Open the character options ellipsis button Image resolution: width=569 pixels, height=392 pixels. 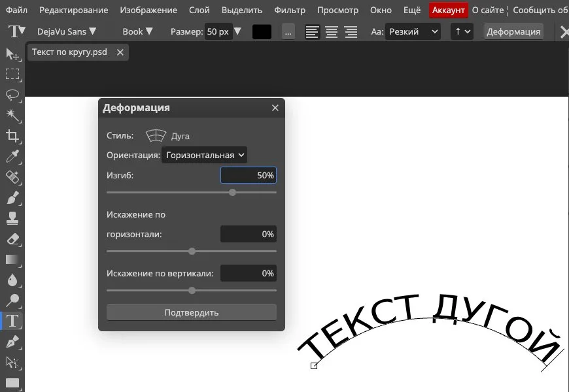pyautogui.click(x=288, y=32)
